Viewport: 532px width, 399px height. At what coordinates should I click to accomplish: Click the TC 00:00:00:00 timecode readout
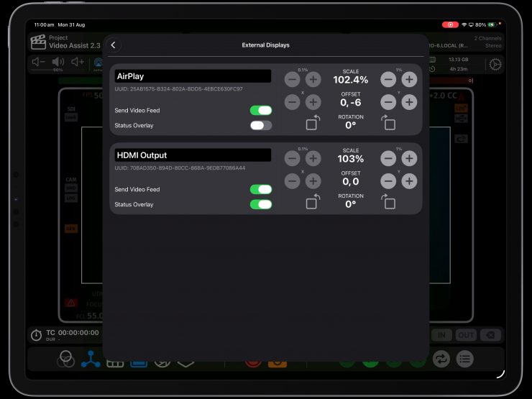point(73,333)
